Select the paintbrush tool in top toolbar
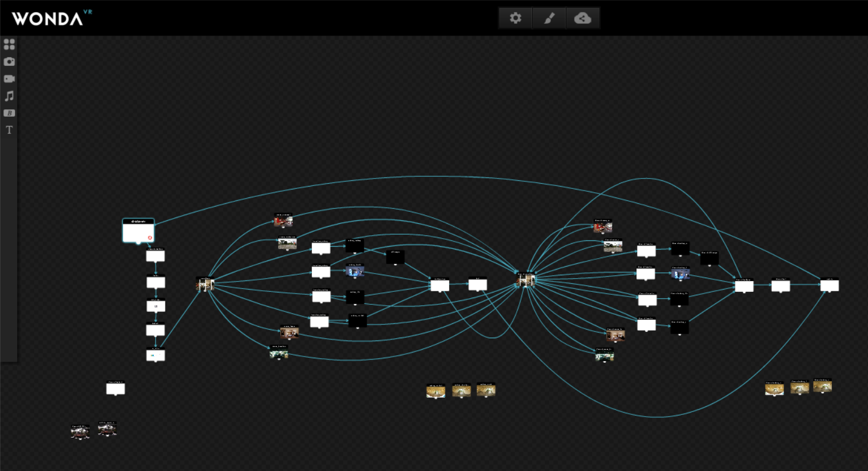 549,18
